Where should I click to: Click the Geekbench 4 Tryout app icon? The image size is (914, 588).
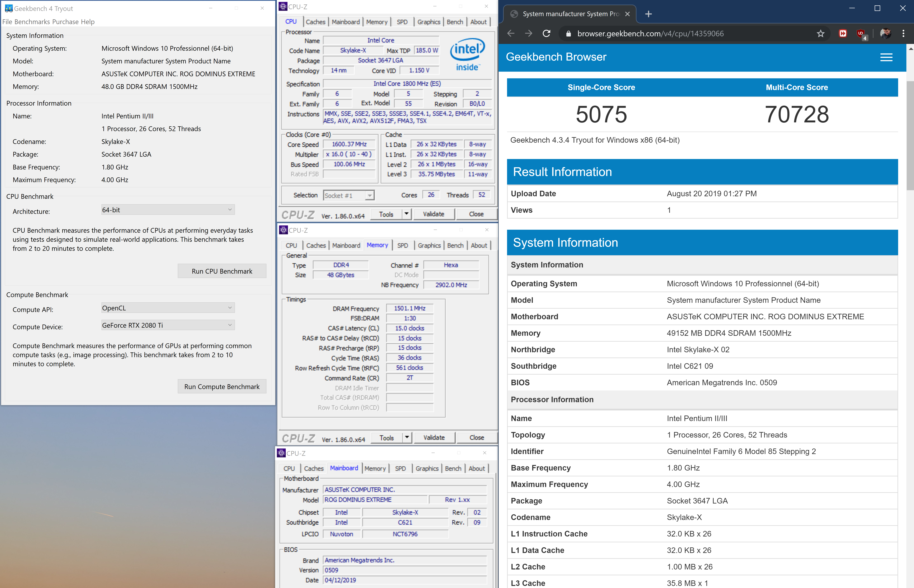pos(8,8)
